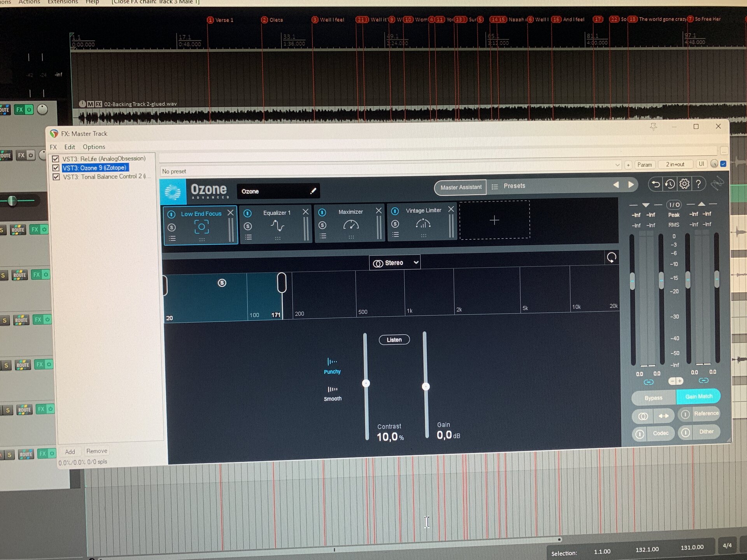Solo the low frequency band S icon
The width and height of the screenshot is (747, 560).
pos(222,283)
